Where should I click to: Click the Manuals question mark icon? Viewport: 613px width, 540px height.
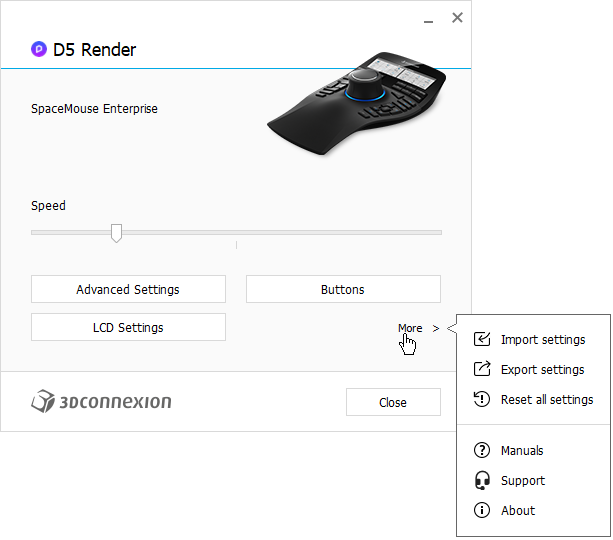[482, 450]
